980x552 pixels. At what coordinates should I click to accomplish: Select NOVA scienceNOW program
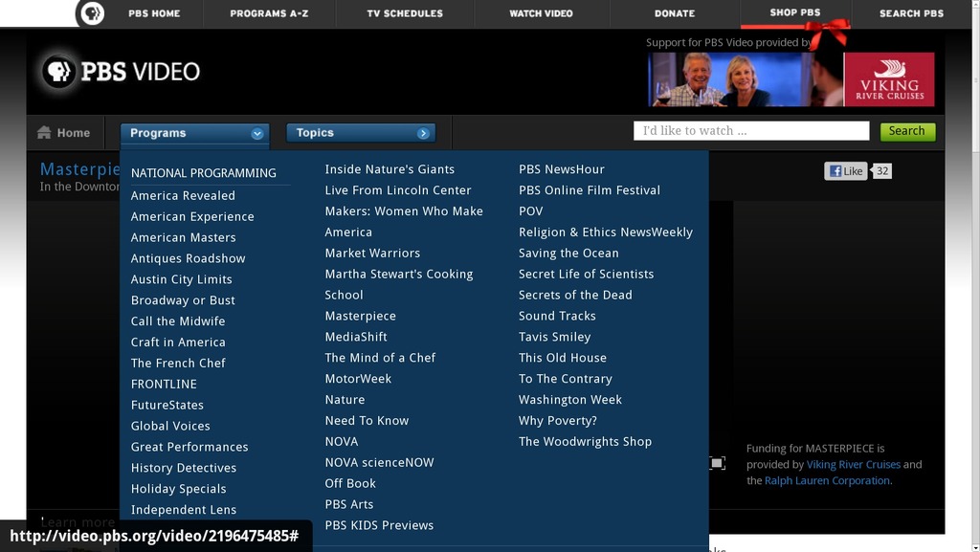point(379,462)
